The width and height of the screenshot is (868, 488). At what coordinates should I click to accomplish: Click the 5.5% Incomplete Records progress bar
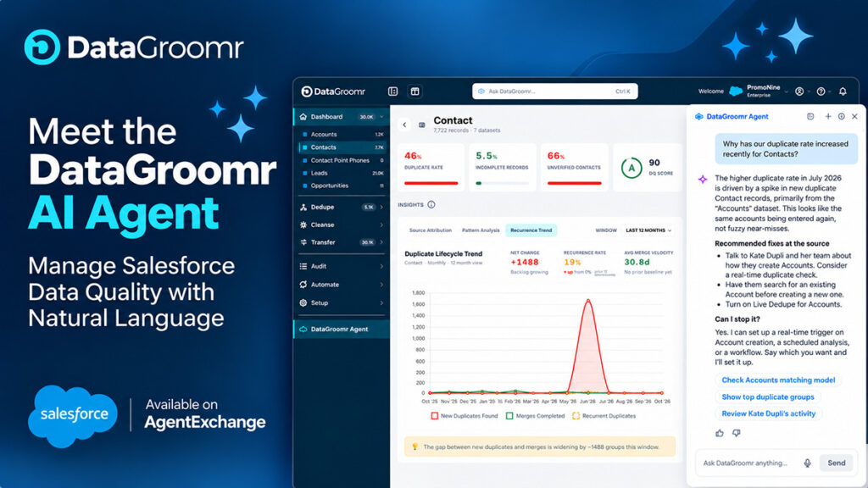point(502,183)
